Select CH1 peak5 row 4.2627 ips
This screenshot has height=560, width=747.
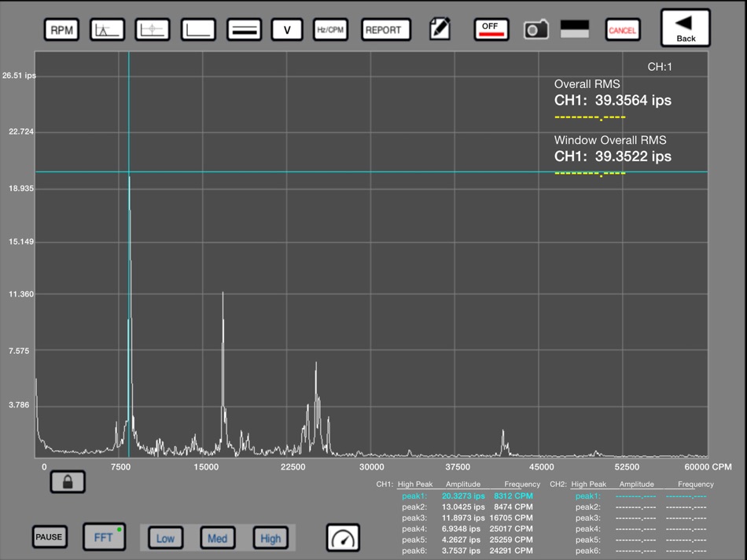(467, 540)
